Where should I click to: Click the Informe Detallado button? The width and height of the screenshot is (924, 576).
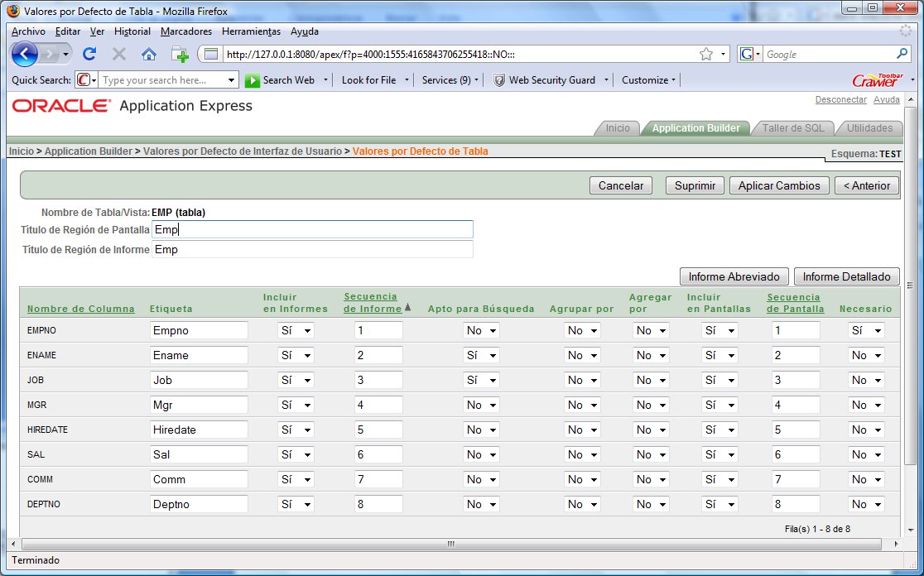pyautogui.click(x=846, y=276)
